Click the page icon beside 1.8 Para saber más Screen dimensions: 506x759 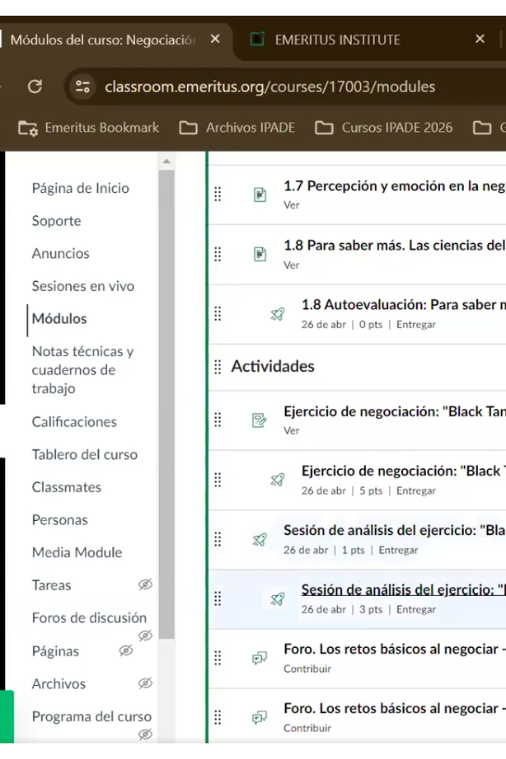[260, 254]
